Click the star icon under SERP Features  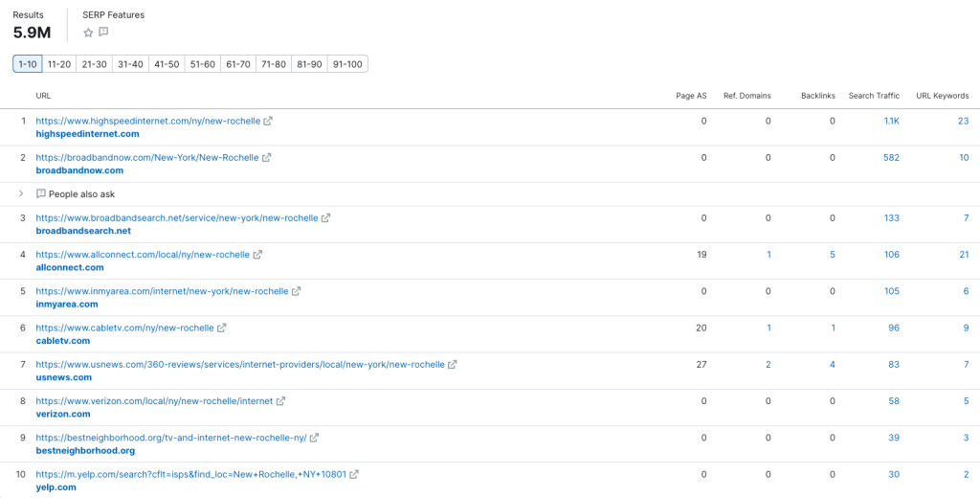88,33
